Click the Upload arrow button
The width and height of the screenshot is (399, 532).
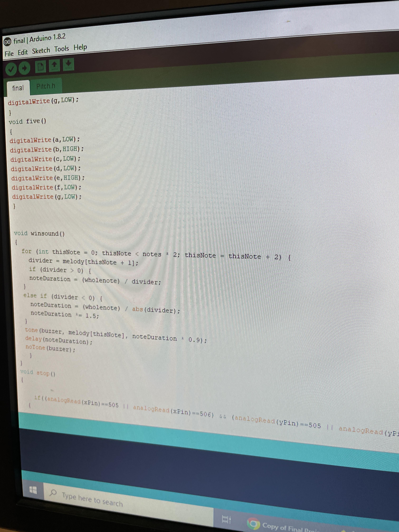coord(24,68)
